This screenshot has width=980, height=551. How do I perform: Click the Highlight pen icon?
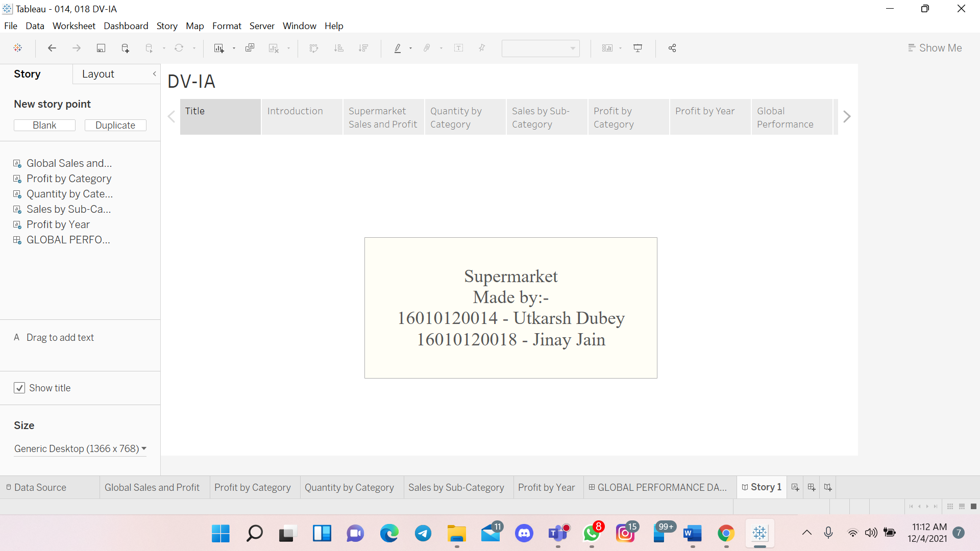tap(398, 48)
